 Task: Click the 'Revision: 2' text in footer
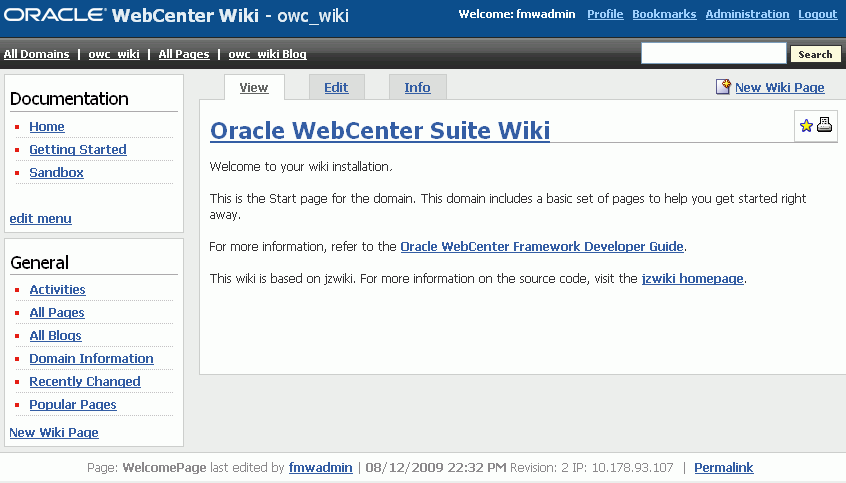point(539,467)
